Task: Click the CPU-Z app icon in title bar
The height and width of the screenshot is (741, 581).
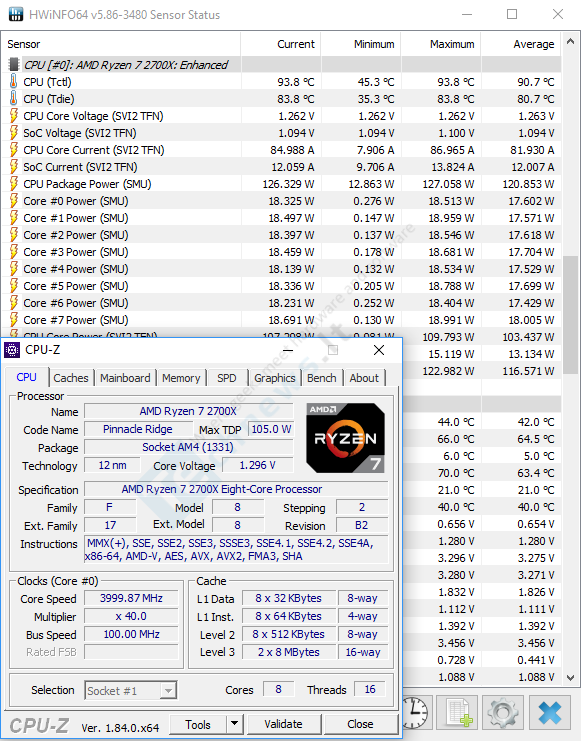Action: click(12, 350)
